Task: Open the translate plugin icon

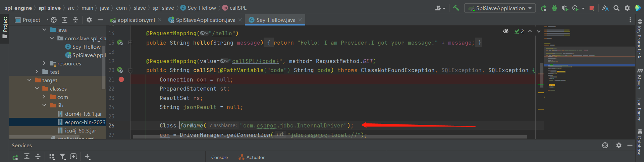Action: tap(605, 8)
